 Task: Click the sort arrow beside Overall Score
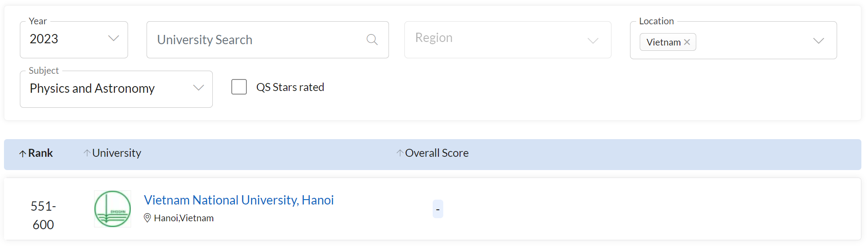tap(400, 153)
